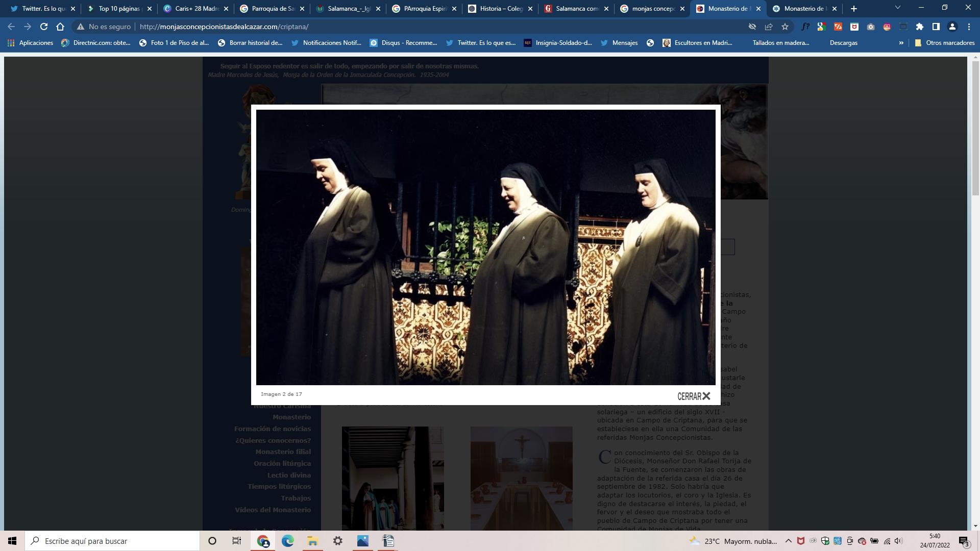The image size is (980, 551).
Task: Click the share page icon in the address bar
Action: click(769, 27)
